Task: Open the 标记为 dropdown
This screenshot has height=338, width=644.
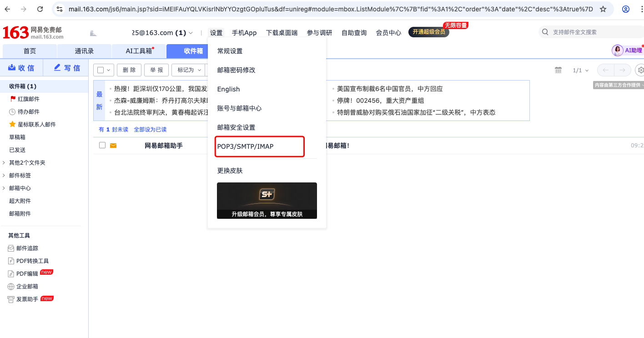Action: [189, 70]
